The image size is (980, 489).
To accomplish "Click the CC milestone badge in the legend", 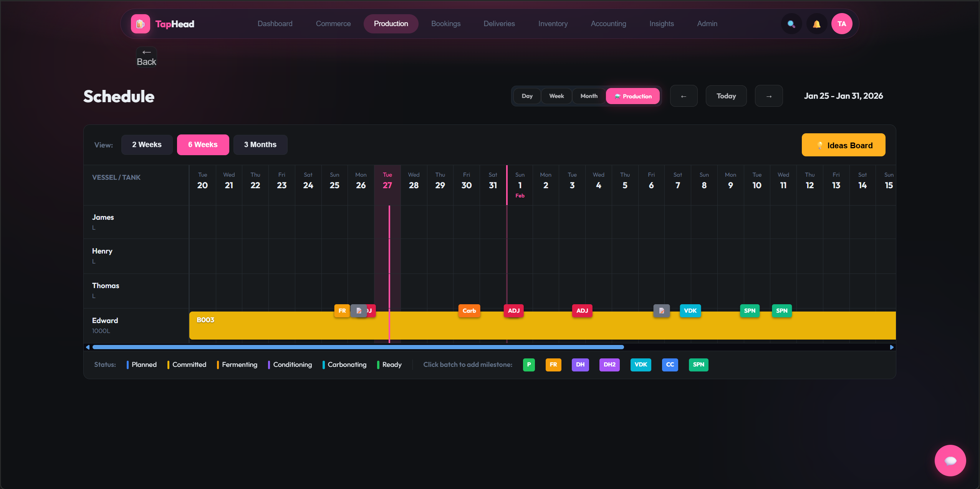I will pos(670,365).
